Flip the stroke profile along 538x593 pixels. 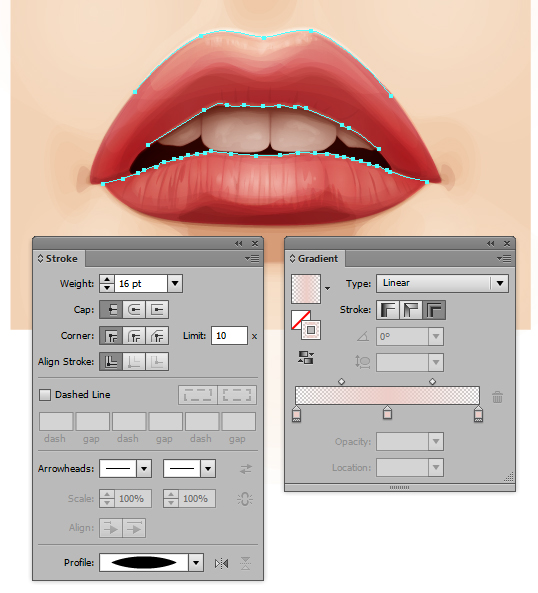point(222,564)
